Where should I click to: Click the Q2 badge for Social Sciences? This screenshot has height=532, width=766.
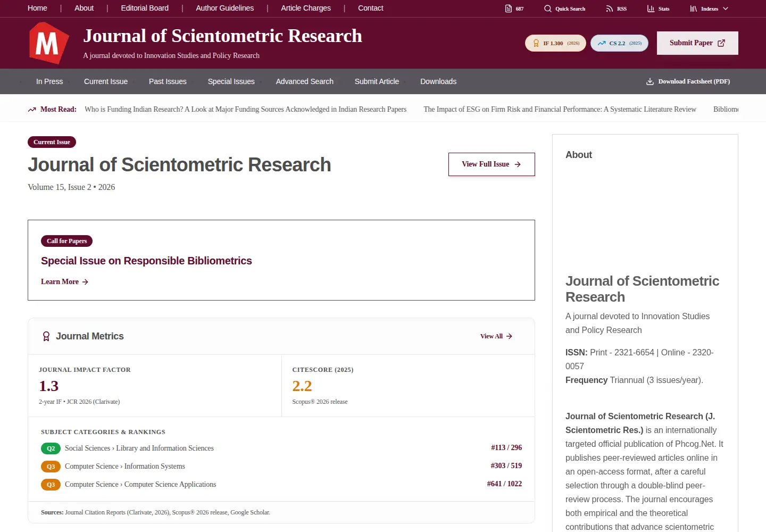(51, 448)
